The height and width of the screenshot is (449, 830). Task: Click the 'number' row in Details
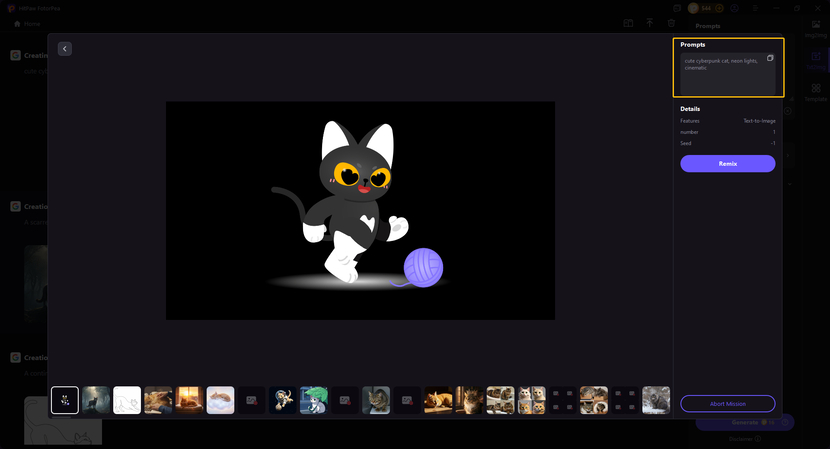tap(727, 132)
